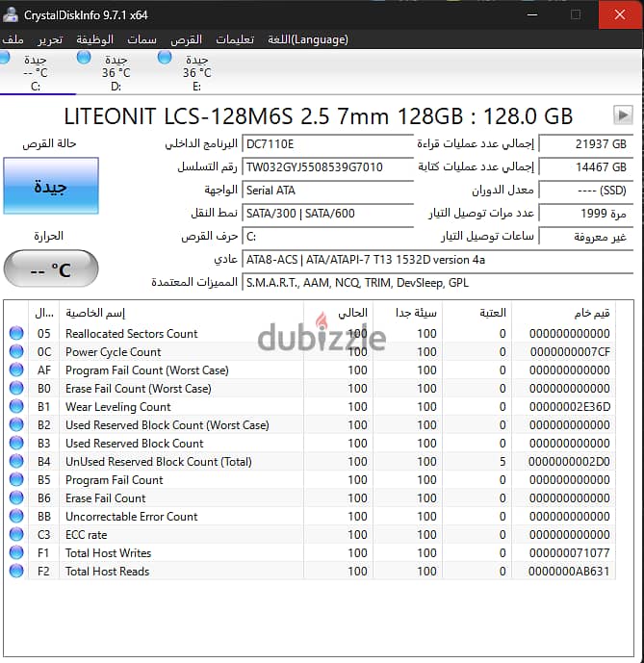Open the تعليمات (Help) menu

pos(235,39)
